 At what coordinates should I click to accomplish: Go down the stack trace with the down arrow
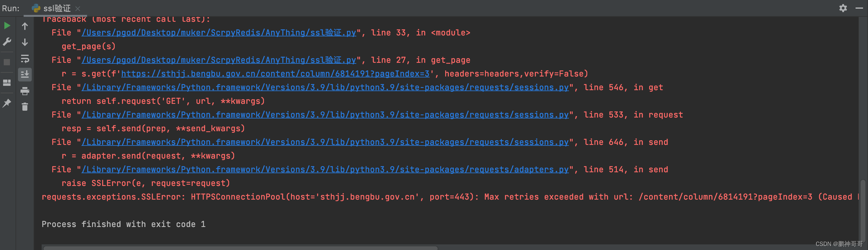(x=25, y=42)
